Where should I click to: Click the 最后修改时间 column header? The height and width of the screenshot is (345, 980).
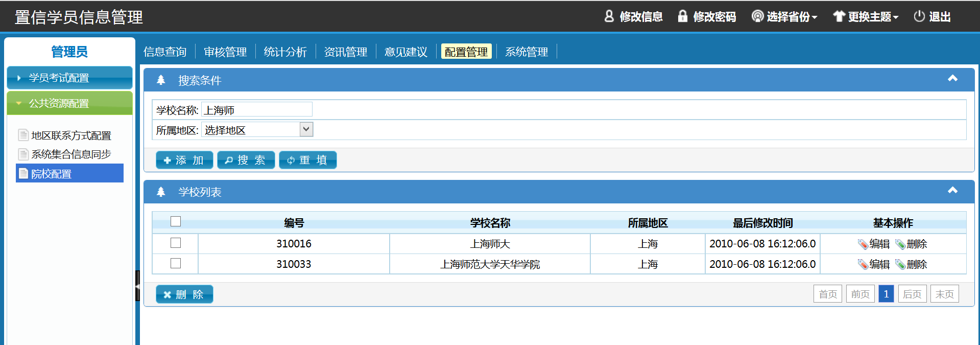pyautogui.click(x=763, y=223)
